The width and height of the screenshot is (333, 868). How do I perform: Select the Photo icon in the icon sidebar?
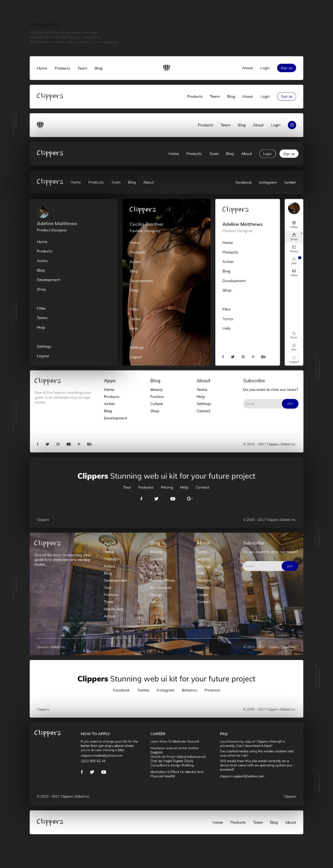(x=294, y=248)
